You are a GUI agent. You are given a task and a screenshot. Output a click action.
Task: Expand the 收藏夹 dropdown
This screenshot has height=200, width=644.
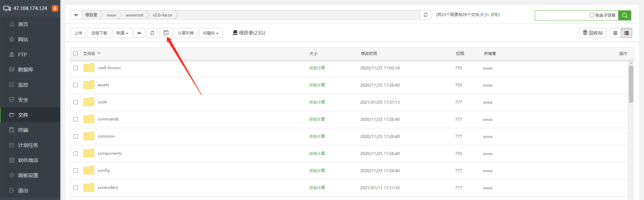pos(211,33)
